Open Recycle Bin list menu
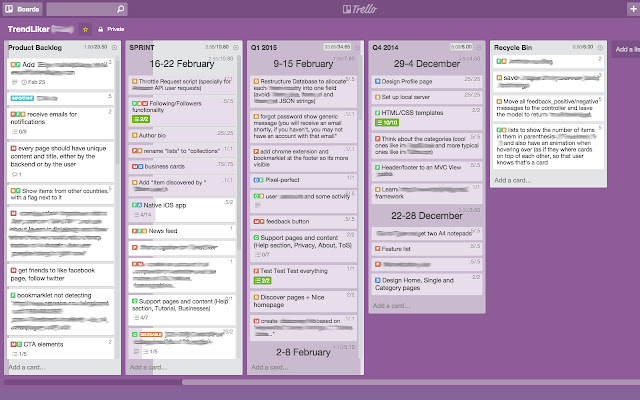The height and width of the screenshot is (400, 640). tap(600, 47)
